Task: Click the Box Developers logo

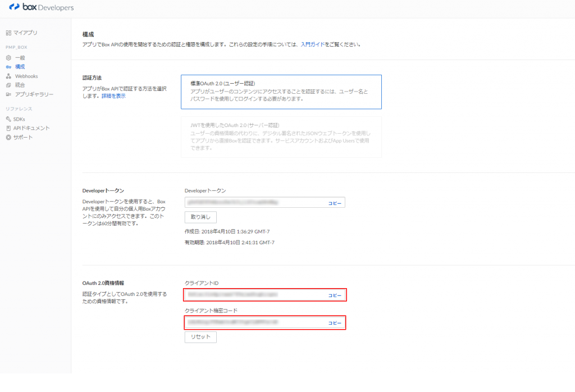Action: pos(42,7)
